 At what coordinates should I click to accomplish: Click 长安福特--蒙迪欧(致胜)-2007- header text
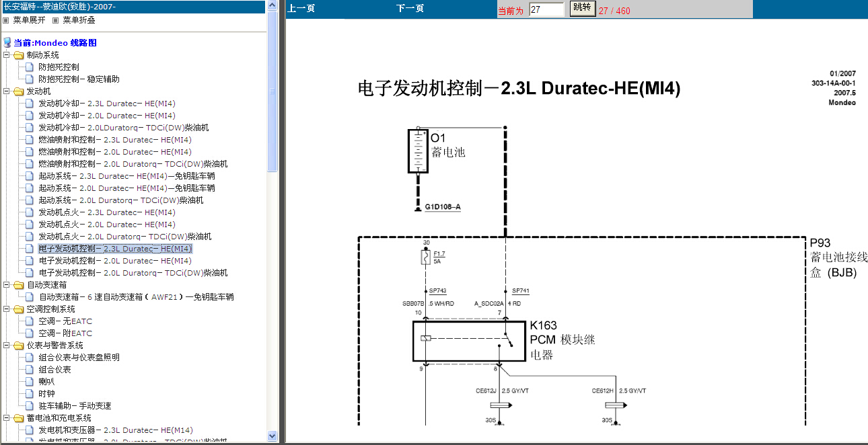pos(60,7)
